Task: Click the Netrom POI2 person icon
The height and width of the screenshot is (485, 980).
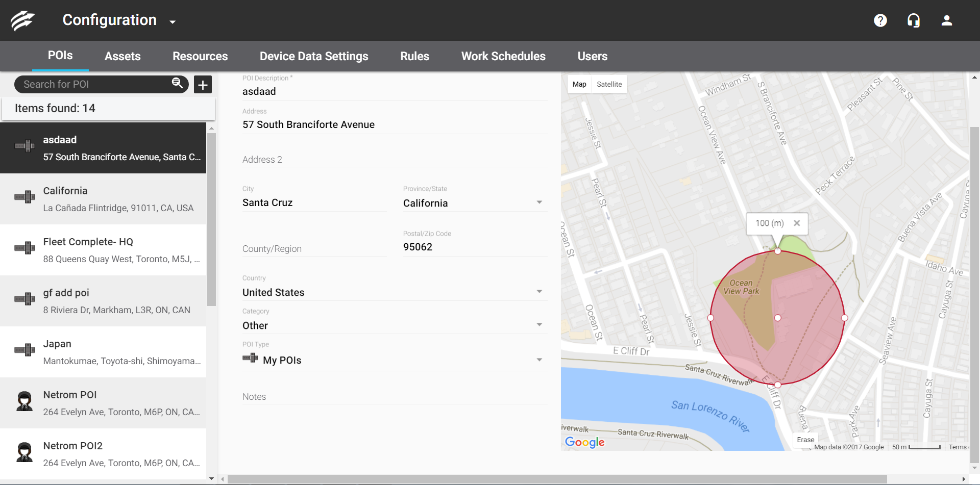Action: (x=24, y=452)
